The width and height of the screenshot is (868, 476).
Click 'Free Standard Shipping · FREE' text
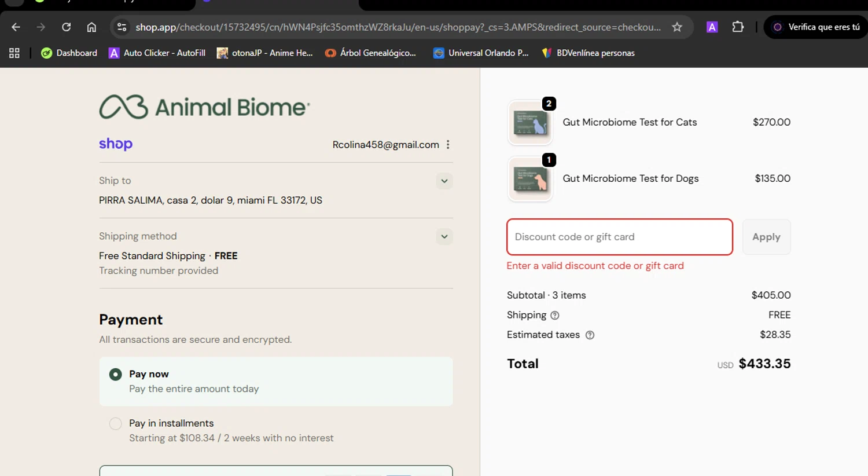(x=168, y=256)
